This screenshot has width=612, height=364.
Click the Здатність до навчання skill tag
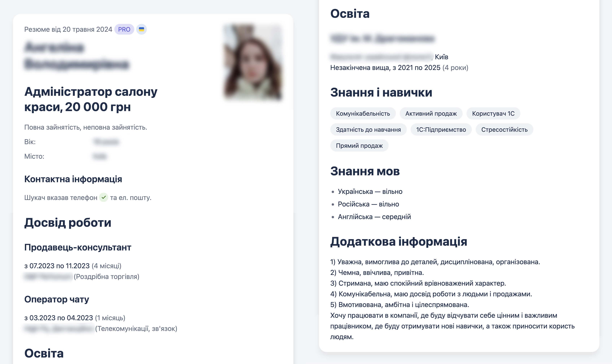tap(368, 129)
